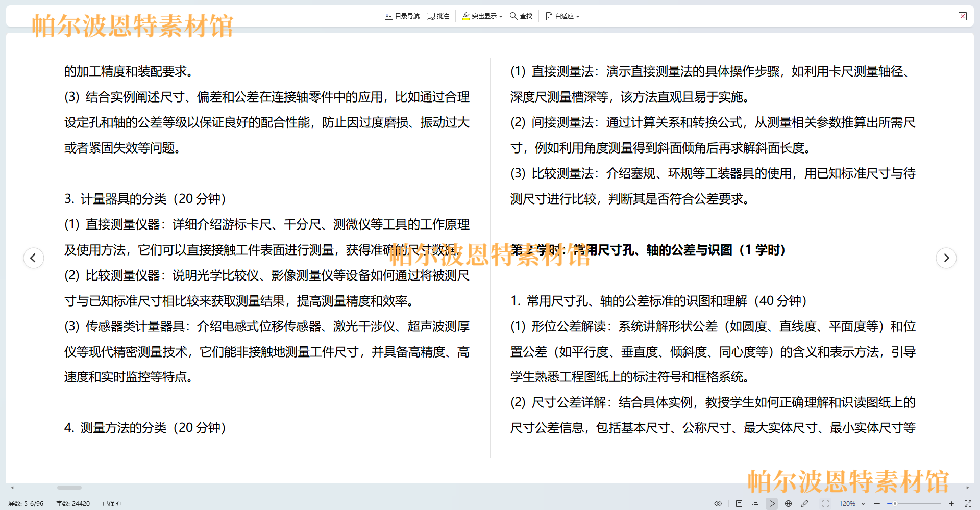980x510 pixels.
Task: Switch to outline view icon
Action: click(x=755, y=503)
